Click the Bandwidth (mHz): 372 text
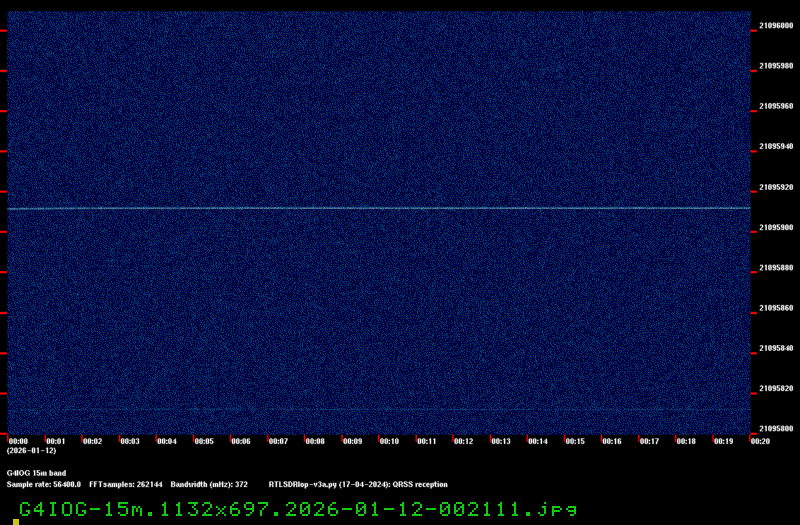The height and width of the screenshot is (525, 800). click(x=209, y=484)
